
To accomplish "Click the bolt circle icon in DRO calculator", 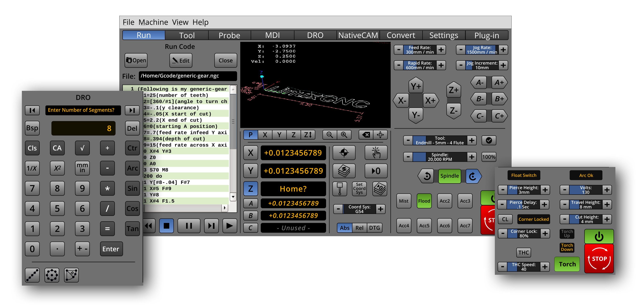I will [52, 275].
